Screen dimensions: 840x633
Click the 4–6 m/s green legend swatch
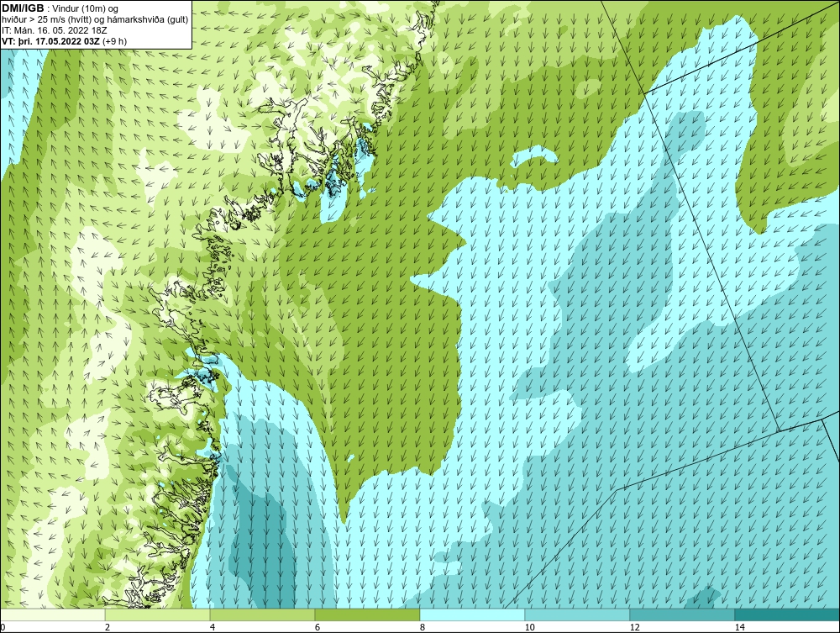click(262, 615)
